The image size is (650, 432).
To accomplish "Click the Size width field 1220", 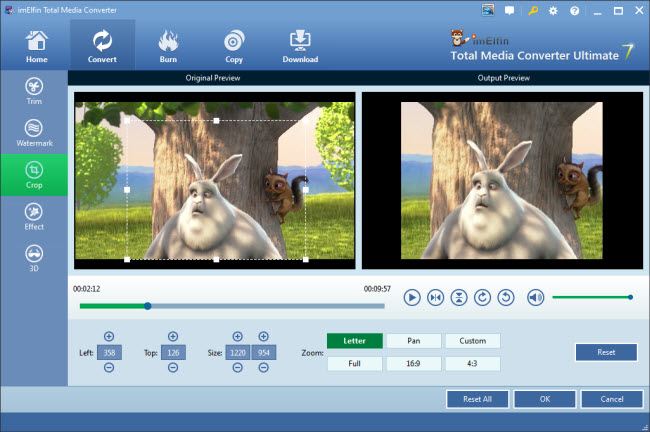I will [238, 352].
